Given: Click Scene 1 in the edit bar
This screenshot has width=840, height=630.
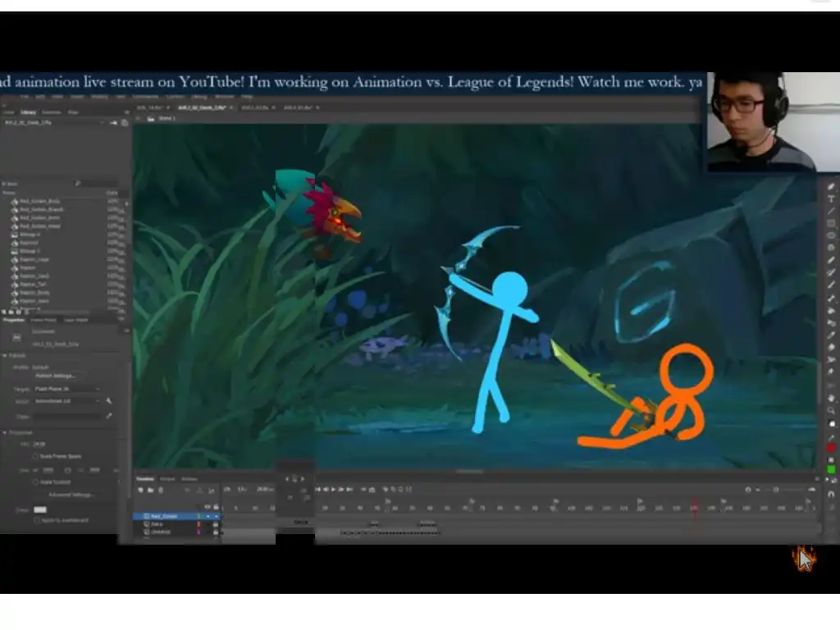Looking at the screenshot, I should (x=167, y=118).
